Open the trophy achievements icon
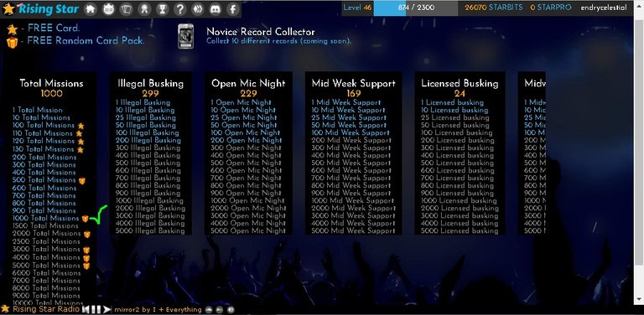The image size is (644, 315). pos(162,8)
